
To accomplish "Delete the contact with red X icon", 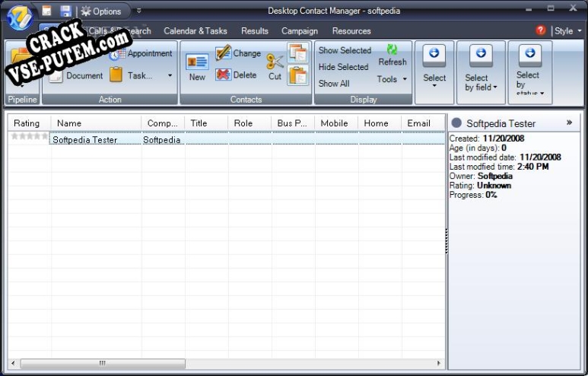I will point(237,75).
